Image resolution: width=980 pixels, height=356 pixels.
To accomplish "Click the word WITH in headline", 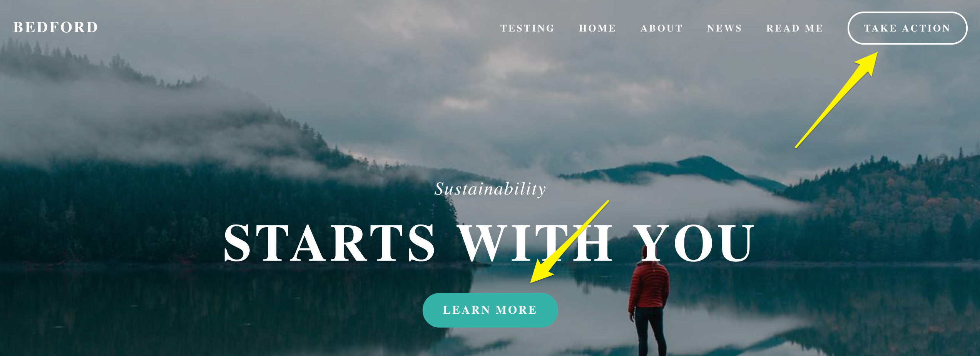I will (536, 243).
